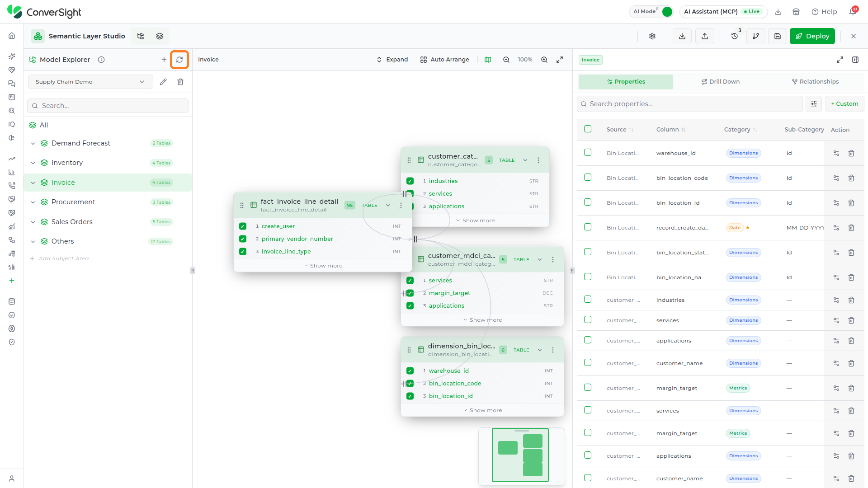Image resolution: width=868 pixels, height=488 pixels.
Task: Uncheck bin_location_id column in dimension_bin_loc table
Action: point(410,396)
